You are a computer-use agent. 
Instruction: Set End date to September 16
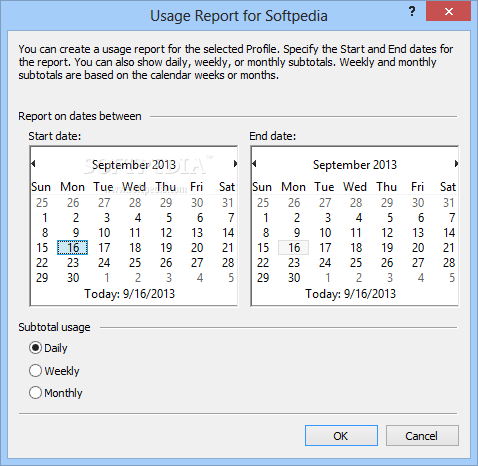[x=294, y=248]
